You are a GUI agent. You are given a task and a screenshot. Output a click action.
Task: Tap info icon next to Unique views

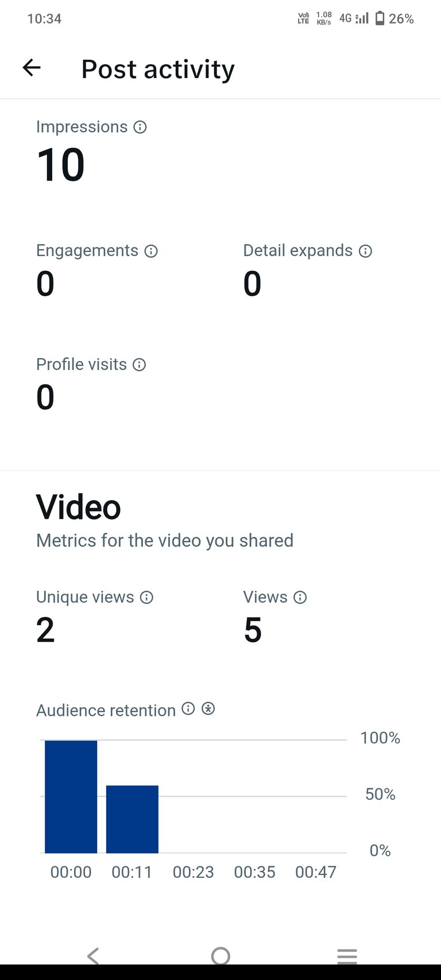[146, 598]
